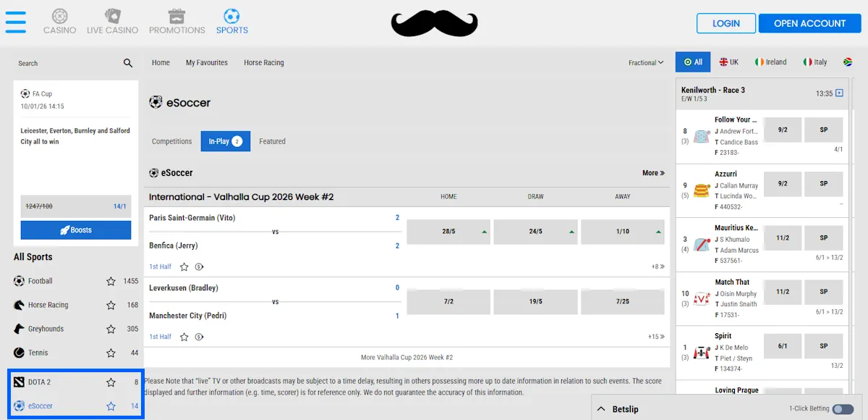Click the search magnifier icon

(x=127, y=63)
